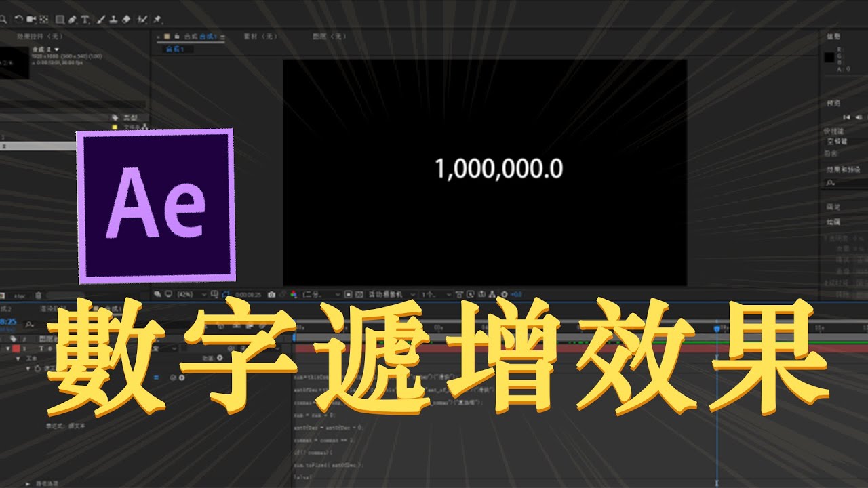Open the resolution (二分) dropdown

tap(321, 294)
